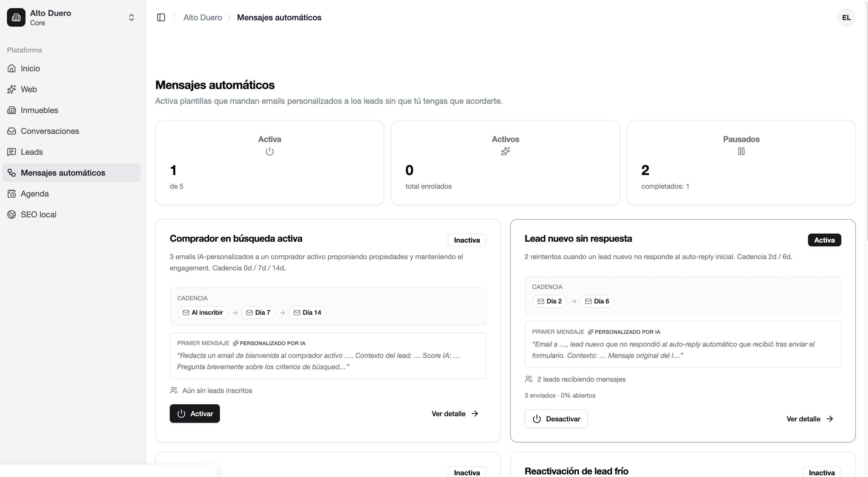Toggle the sidebar panel icon
Image resolution: width=868 pixels, height=477 pixels.
tap(161, 17)
